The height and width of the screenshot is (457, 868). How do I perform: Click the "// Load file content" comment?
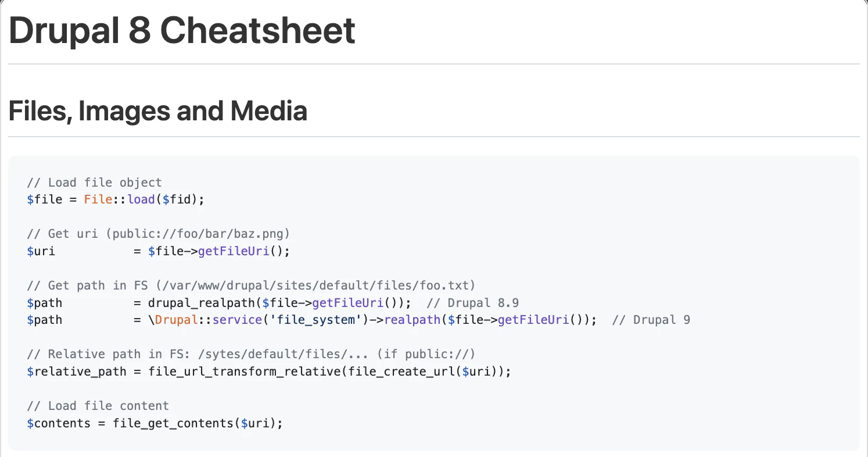coord(98,406)
